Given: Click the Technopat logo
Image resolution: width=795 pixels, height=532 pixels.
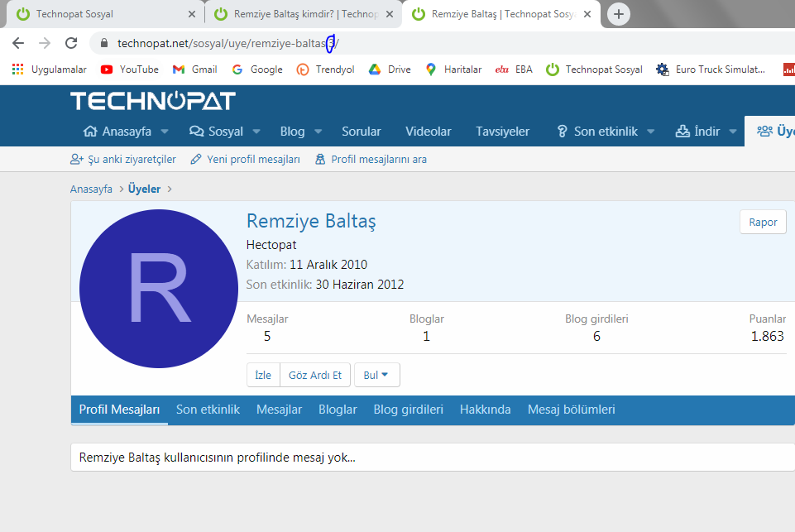Looking at the screenshot, I should coord(152,101).
